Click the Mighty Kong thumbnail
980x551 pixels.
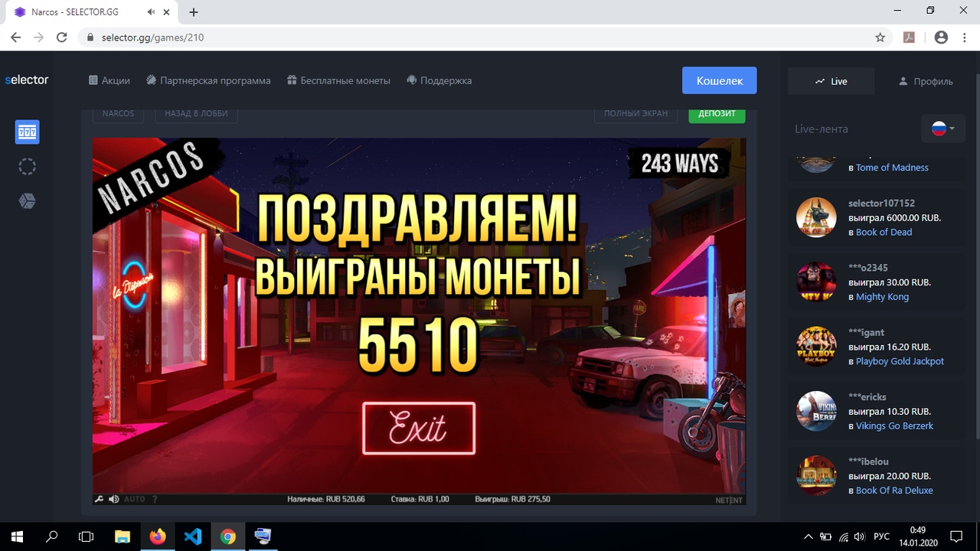pyautogui.click(x=816, y=282)
